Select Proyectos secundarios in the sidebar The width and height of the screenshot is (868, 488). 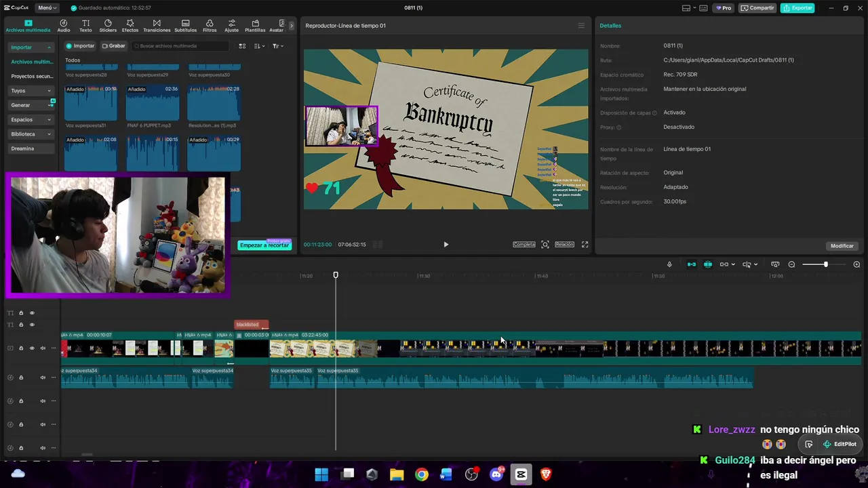(x=31, y=77)
